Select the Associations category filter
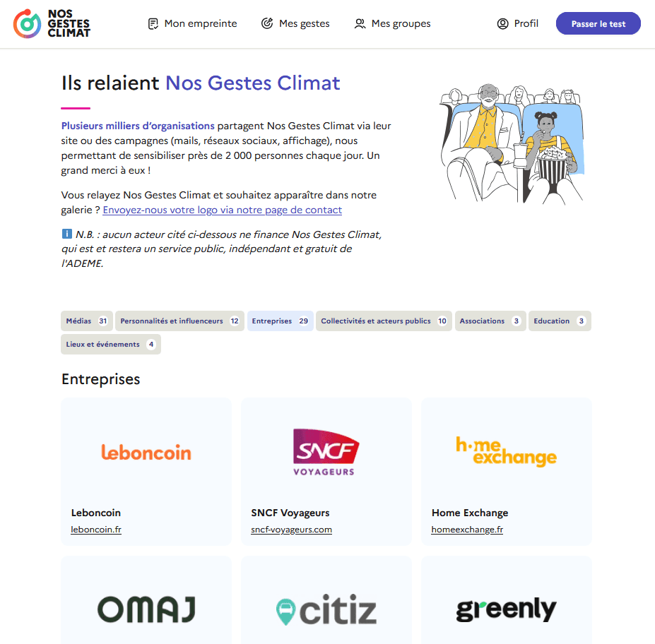The image size is (655, 644). tap(490, 321)
